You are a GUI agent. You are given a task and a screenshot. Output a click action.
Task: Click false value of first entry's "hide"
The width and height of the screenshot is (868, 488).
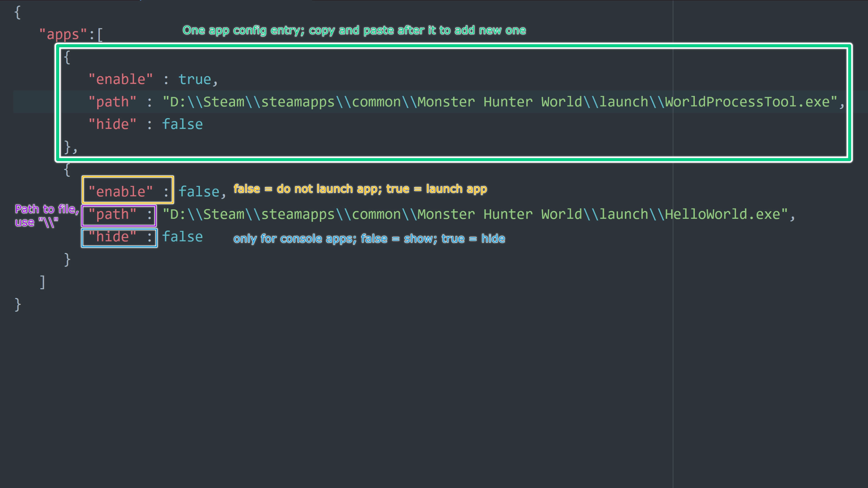click(x=182, y=124)
